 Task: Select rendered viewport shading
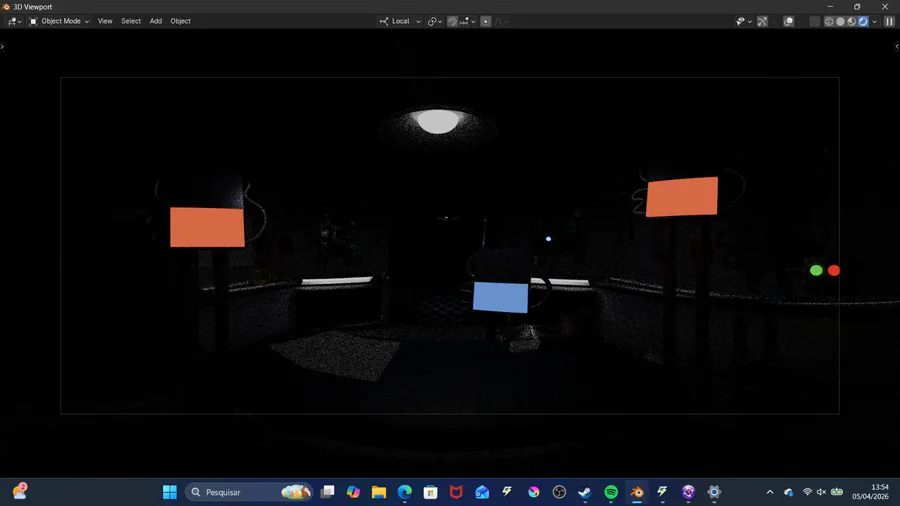[863, 21]
